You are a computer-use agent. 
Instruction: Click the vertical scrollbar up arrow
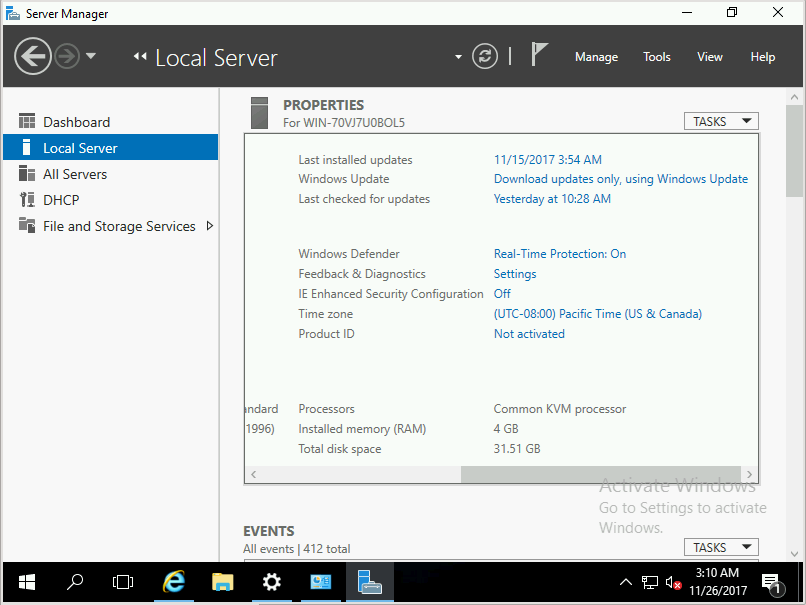[x=794, y=97]
